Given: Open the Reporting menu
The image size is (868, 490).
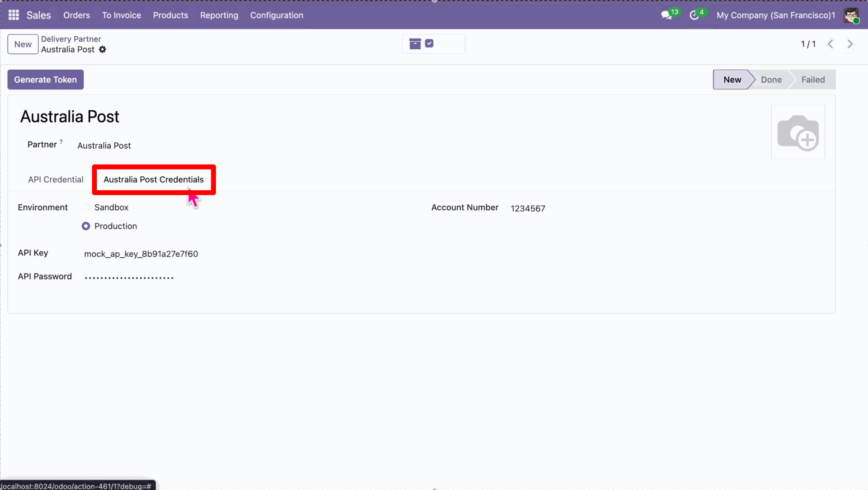Looking at the screenshot, I should coord(219,15).
